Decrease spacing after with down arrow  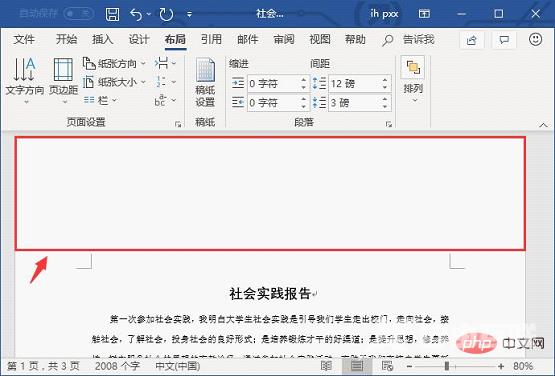(x=385, y=107)
